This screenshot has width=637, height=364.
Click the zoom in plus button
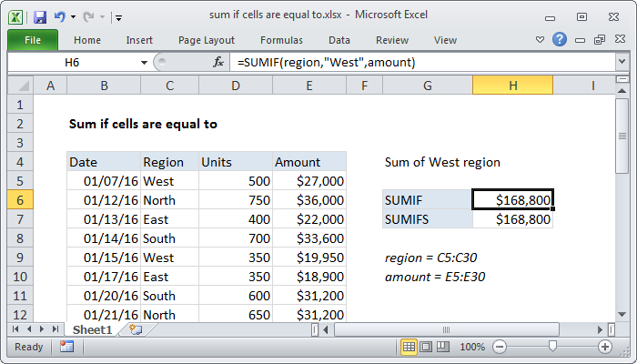coord(604,347)
